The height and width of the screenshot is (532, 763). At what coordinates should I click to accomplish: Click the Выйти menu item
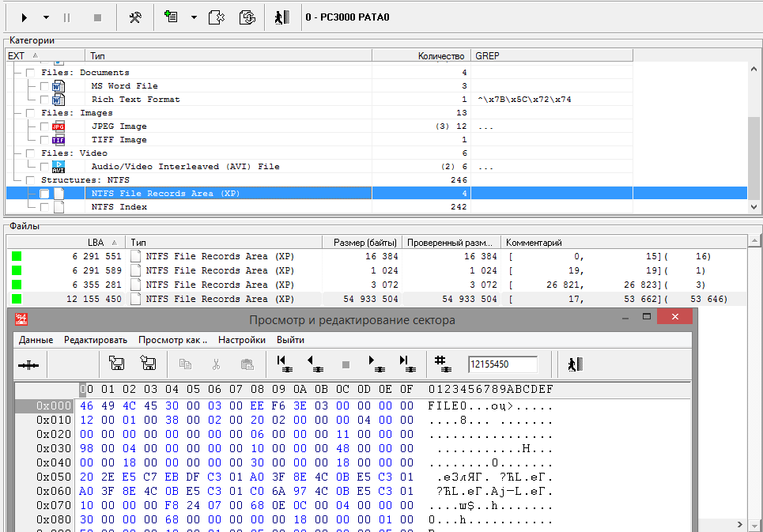point(290,340)
